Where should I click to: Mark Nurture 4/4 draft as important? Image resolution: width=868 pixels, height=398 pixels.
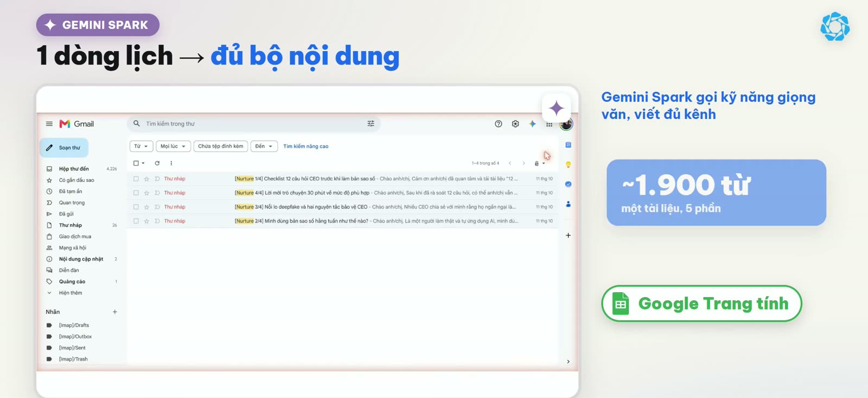(157, 193)
